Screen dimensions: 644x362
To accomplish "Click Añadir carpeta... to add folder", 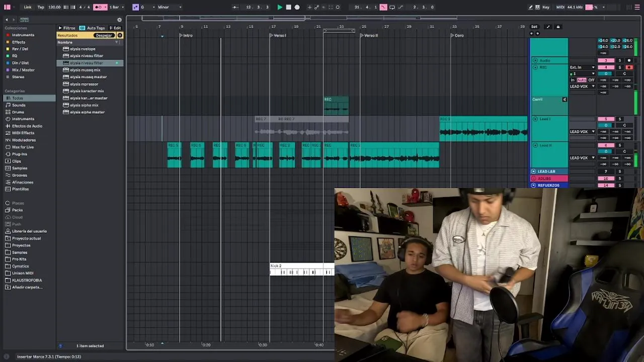I will (x=27, y=287).
